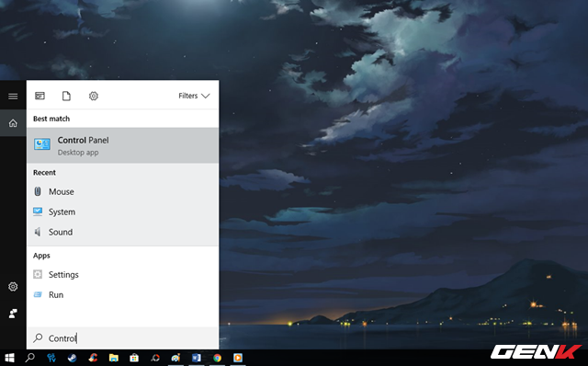Switch to Google Chrome in taskbar
588x366 pixels.
click(217, 358)
